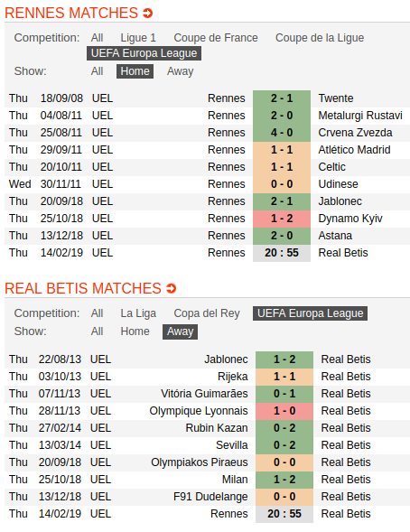This screenshot has height=532, width=410.
Task: Click the arrow icon beside Rennes Matches
Action: click(148, 14)
